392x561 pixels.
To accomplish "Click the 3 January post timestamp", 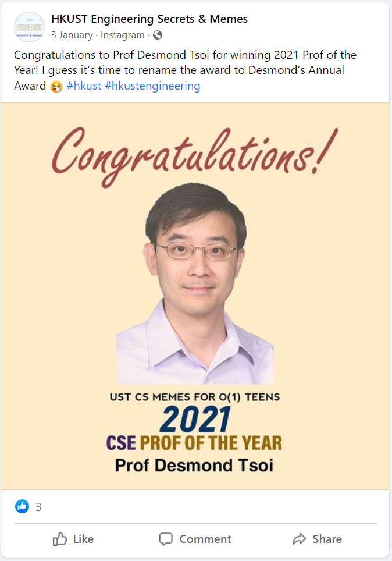I will tap(72, 35).
